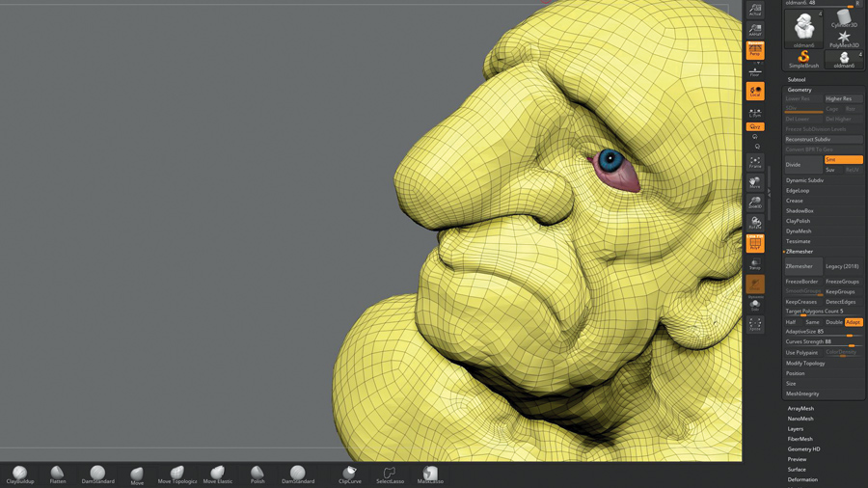Screen dimensions: 868x488
Task: Open the Deformation menu
Action: tap(802, 479)
